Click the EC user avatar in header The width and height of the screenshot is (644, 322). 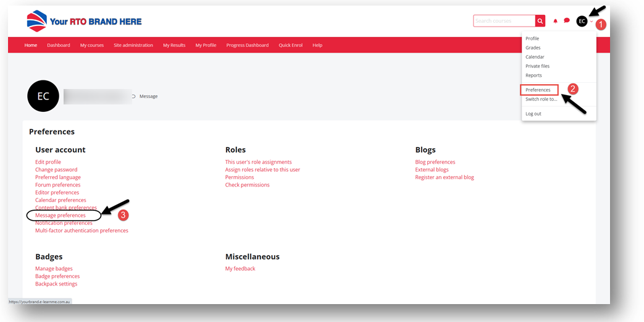[582, 21]
